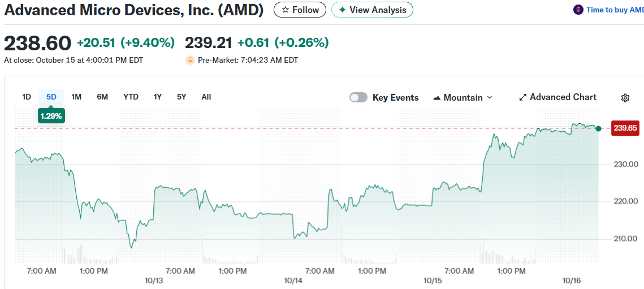Select the 6M time range
The height and width of the screenshot is (289, 644).
(x=102, y=97)
